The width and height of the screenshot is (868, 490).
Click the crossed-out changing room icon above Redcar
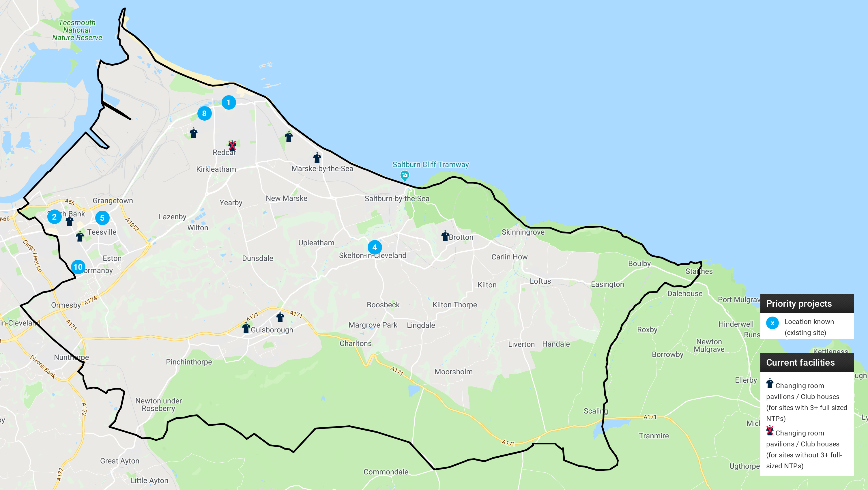tap(232, 145)
